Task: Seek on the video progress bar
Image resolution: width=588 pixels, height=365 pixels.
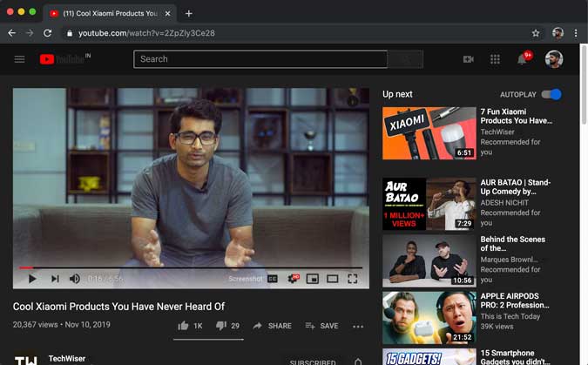Action: pos(191,267)
